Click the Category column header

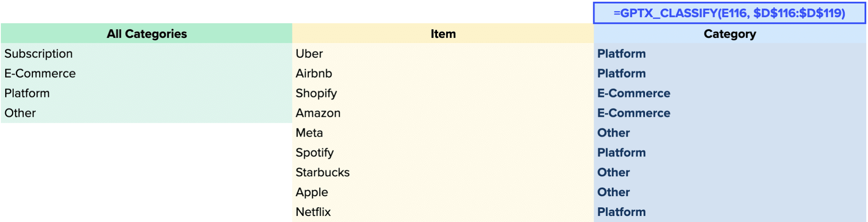[730, 34]
